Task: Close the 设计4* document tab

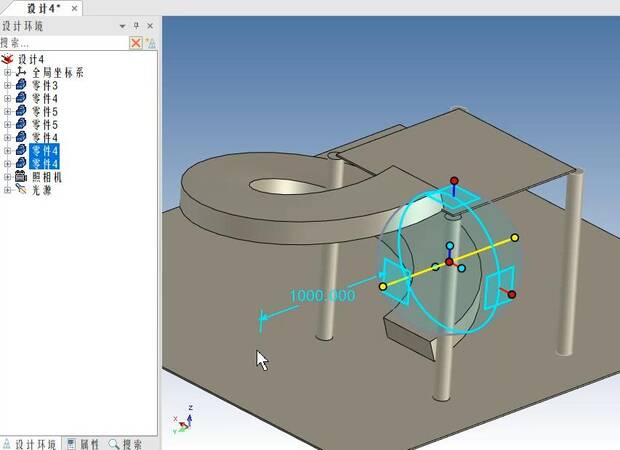Action: coord(74,8)
